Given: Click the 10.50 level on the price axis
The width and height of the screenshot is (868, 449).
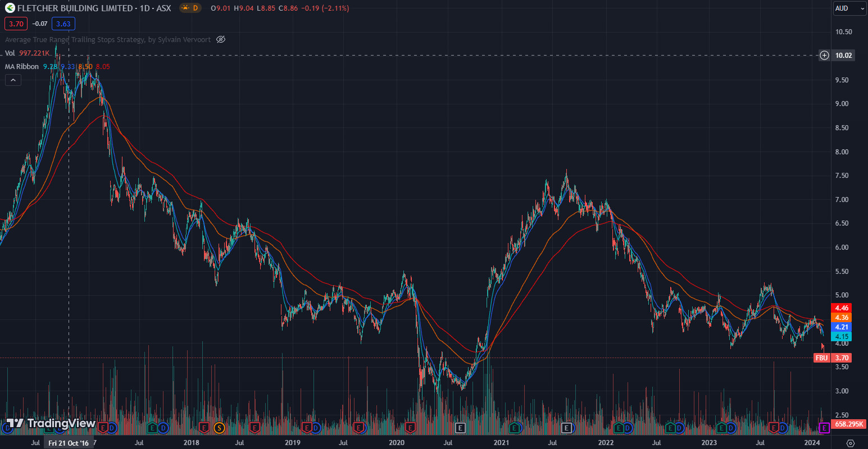Looking at the screenshot, I should click(843, 32).
